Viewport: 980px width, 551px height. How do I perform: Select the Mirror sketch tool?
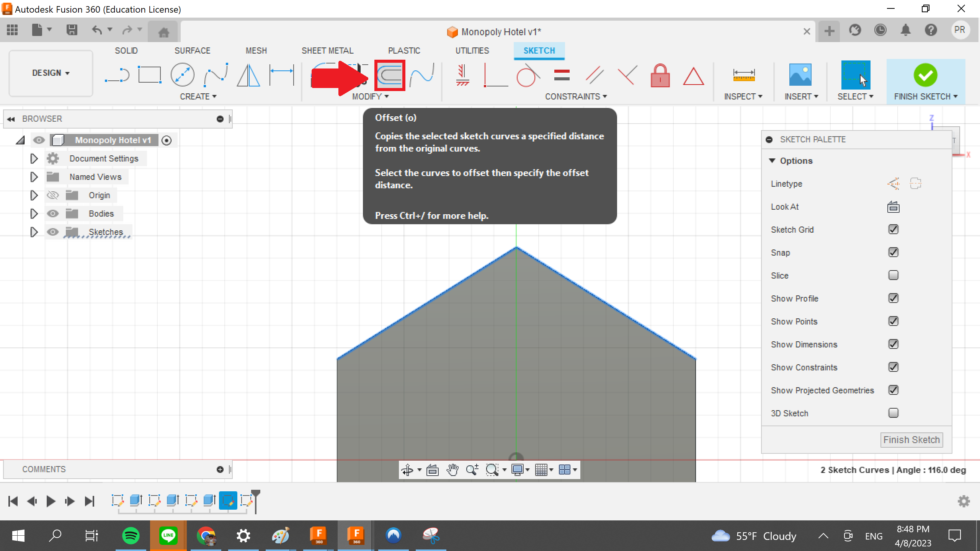click(x=248, y=75)
